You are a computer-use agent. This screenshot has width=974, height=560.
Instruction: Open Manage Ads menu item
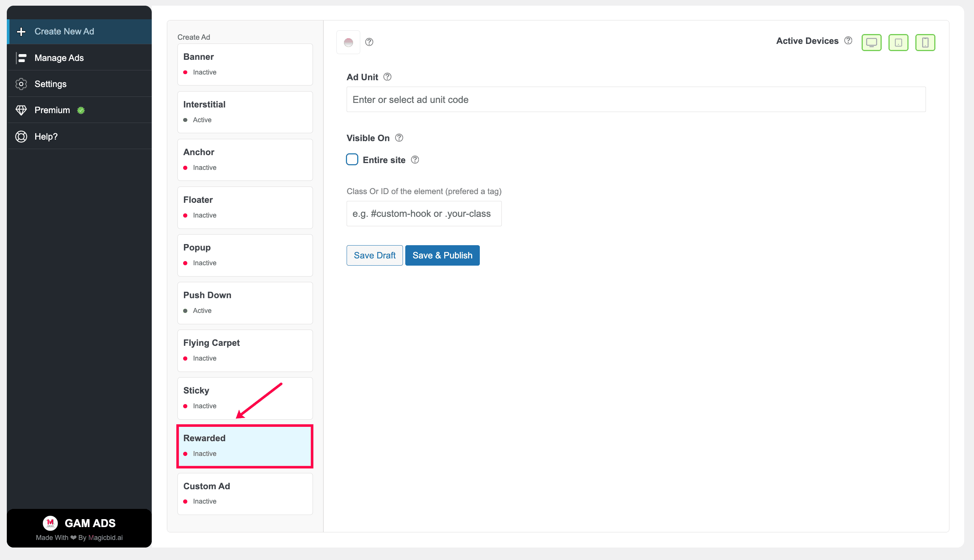pyautogui.click(x=79, y=58)
